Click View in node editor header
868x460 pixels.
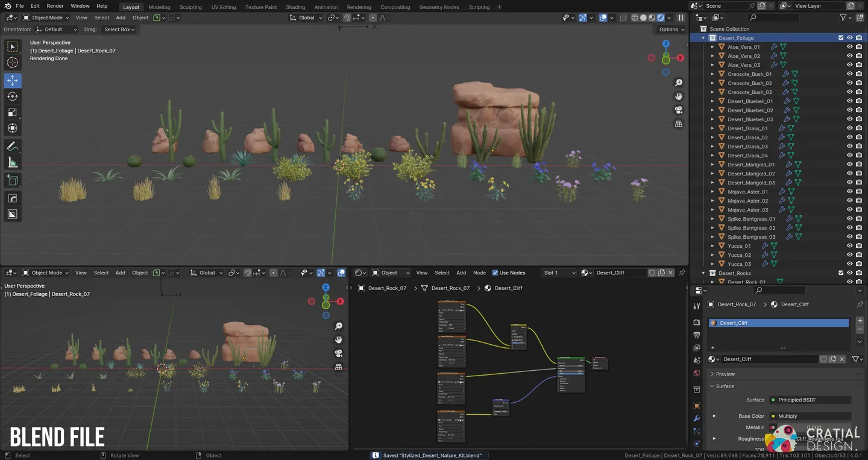point(422,273)
